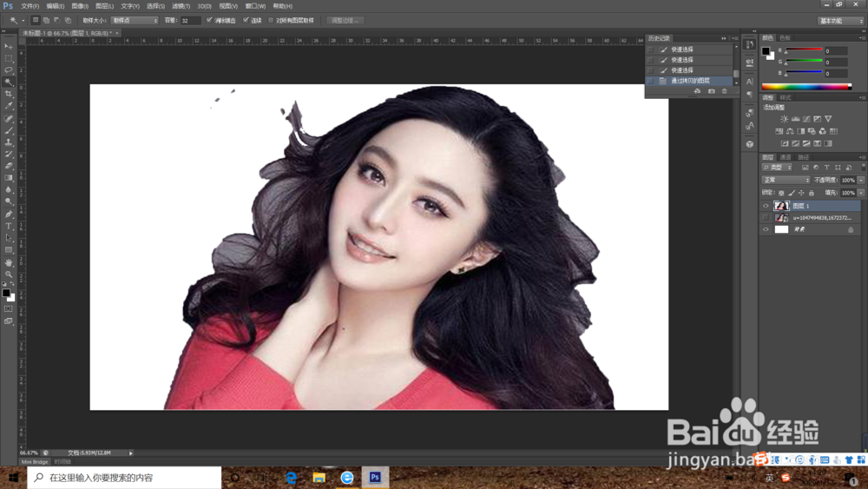The image size is (868, 489).
Task: Select the Rectangle shape tool
Action: pyautogui.click(x=9, y=250)
